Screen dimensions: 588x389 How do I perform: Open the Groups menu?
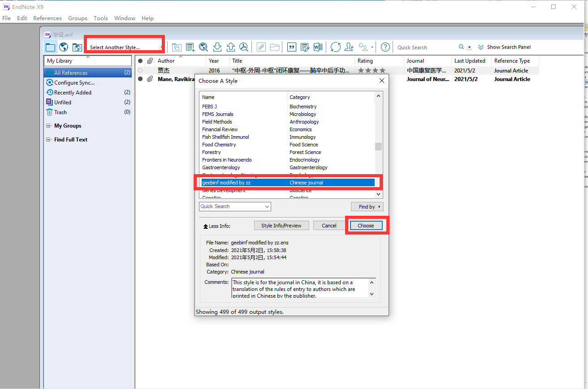pos(78,18)
